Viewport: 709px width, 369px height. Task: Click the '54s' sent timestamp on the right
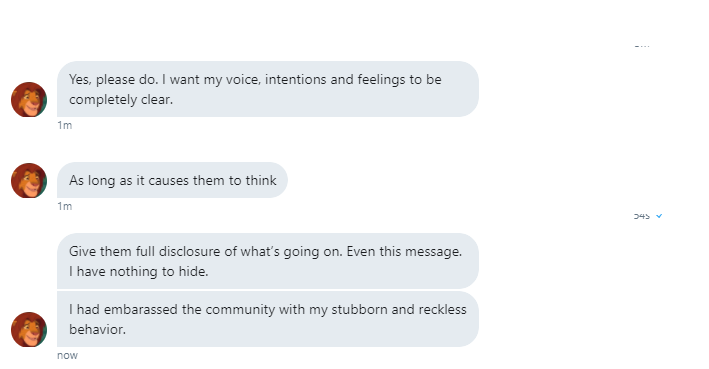coord(642,216)
